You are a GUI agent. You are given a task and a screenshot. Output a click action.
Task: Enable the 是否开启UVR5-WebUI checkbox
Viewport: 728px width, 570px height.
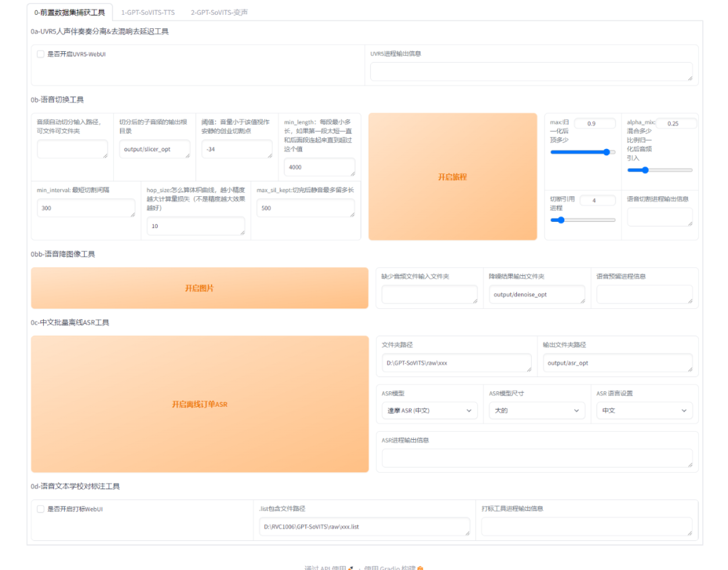coord(41,55)
